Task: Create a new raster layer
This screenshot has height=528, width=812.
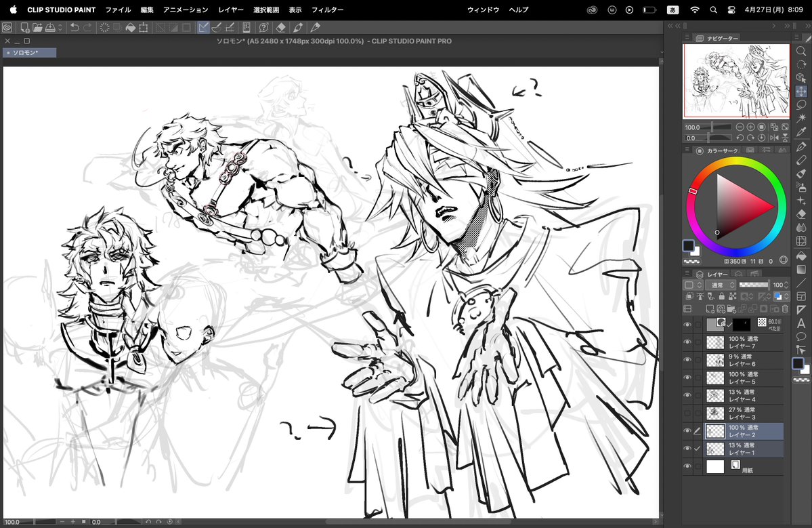Action: [710, 309]
